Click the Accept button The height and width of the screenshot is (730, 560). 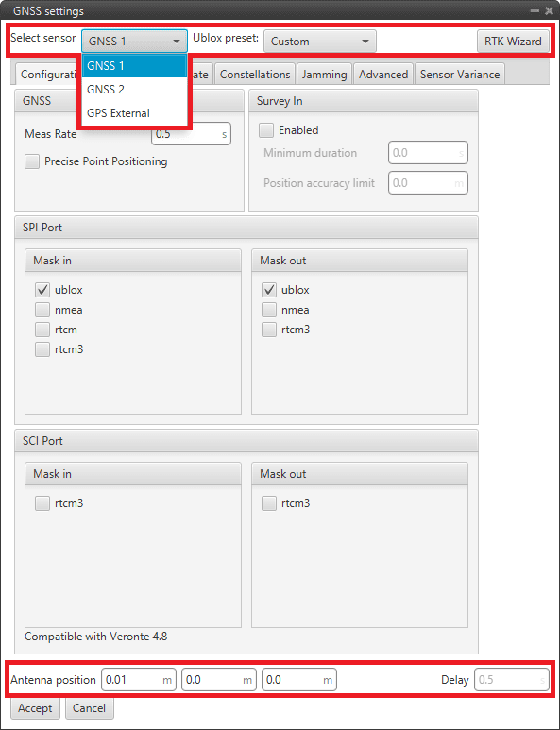point(35,708)
